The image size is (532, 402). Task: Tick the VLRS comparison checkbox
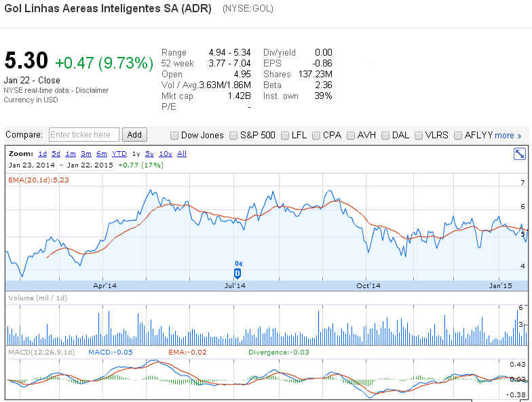coord(418,136)
